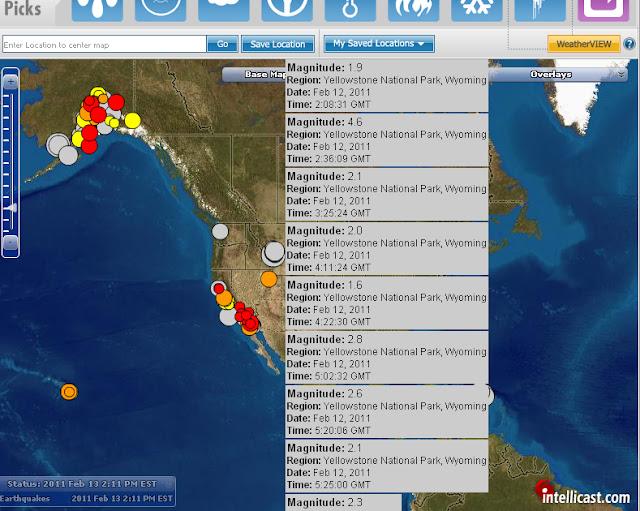
Task: Click the Time 3:25:24 GMT text
Action: [329, 213]
